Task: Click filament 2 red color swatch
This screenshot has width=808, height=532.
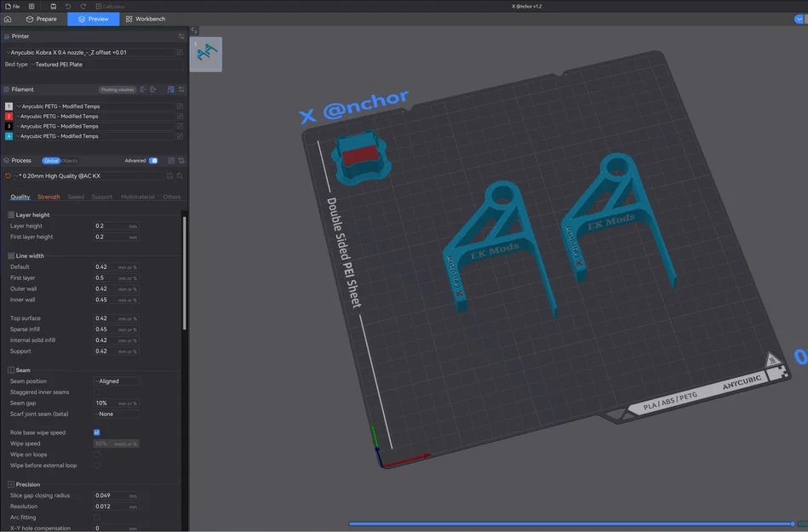Action: [9, 117]
